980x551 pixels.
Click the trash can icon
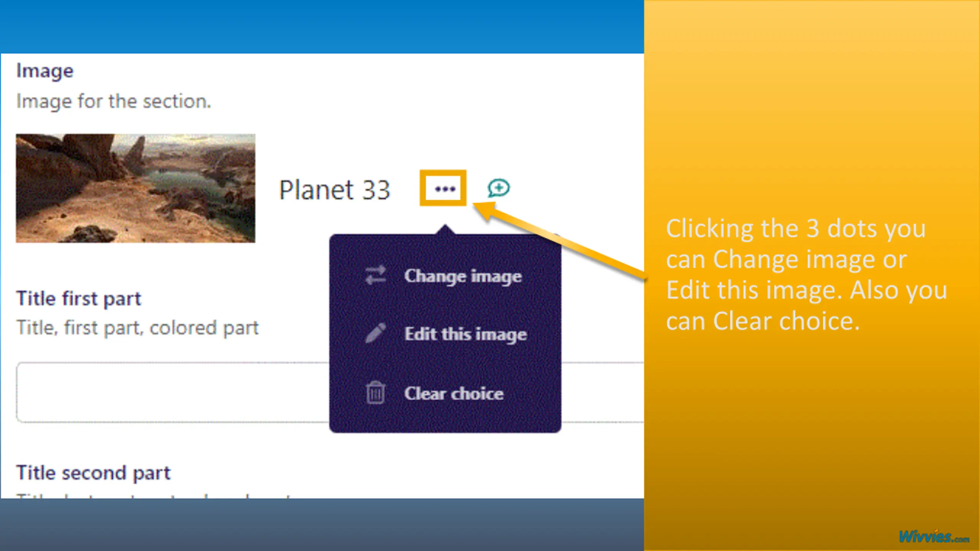point(375,393)
